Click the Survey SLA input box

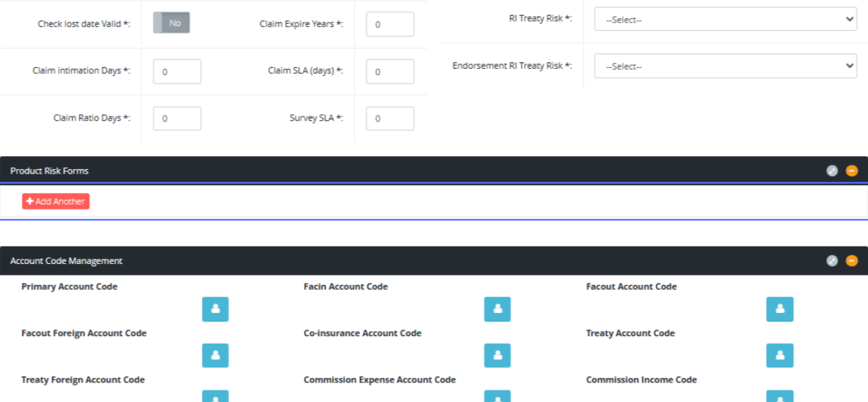tap(390, 119)
